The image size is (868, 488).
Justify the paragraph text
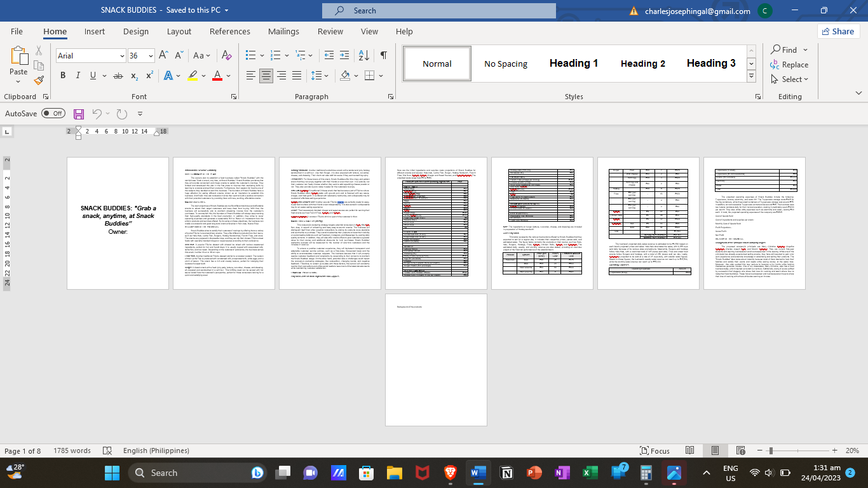(297, 76)
